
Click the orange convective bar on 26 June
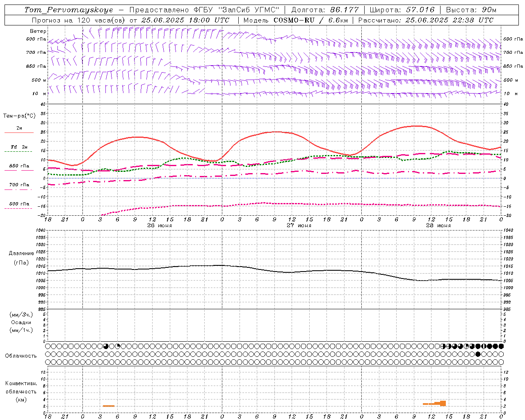point(109,406)
